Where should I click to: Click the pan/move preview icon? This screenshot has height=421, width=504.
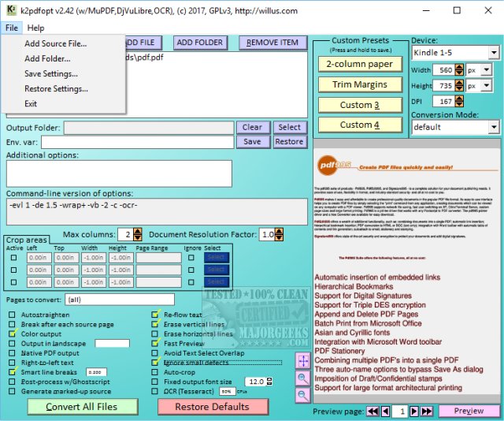(x=303, y=361)
